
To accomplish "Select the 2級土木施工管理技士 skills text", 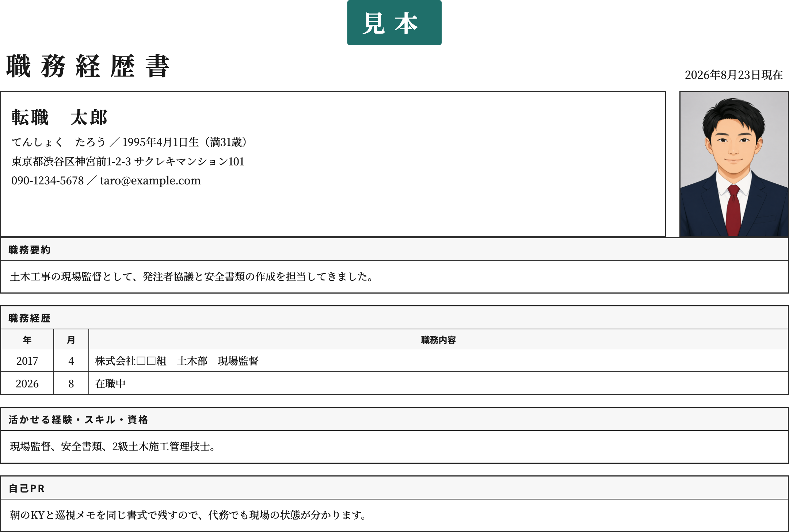I will [113, 447].
